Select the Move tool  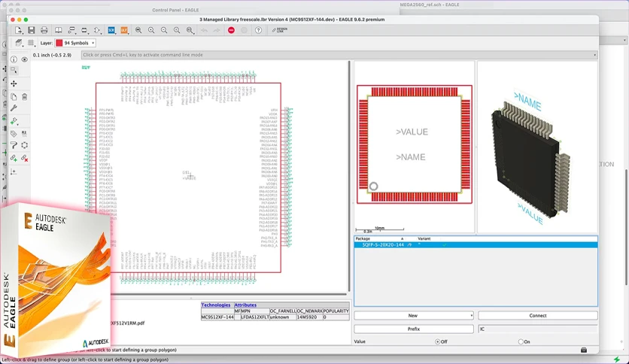(x=14, y=83)
